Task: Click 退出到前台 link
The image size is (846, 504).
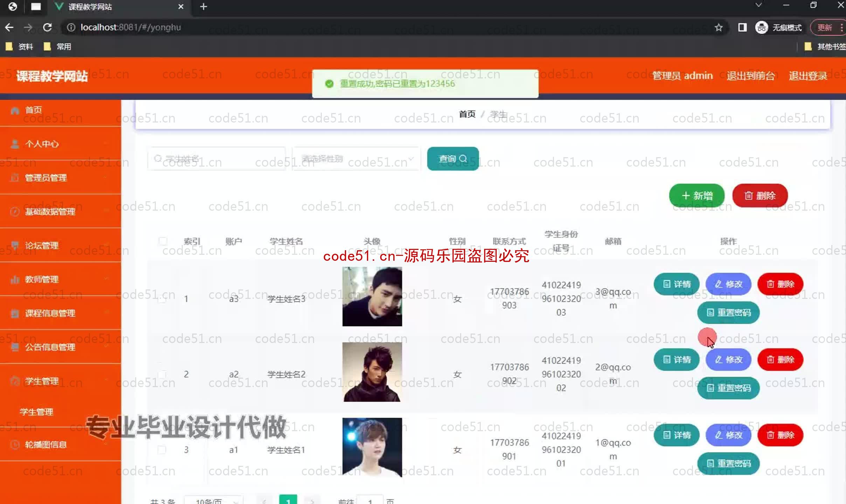Action: tap(749, 76)
